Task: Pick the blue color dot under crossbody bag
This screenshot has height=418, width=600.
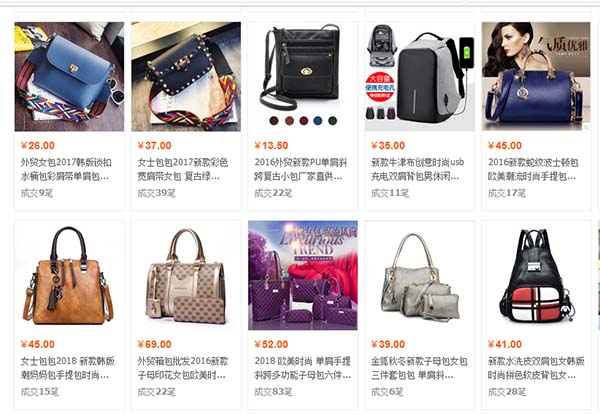Action: 318,121
